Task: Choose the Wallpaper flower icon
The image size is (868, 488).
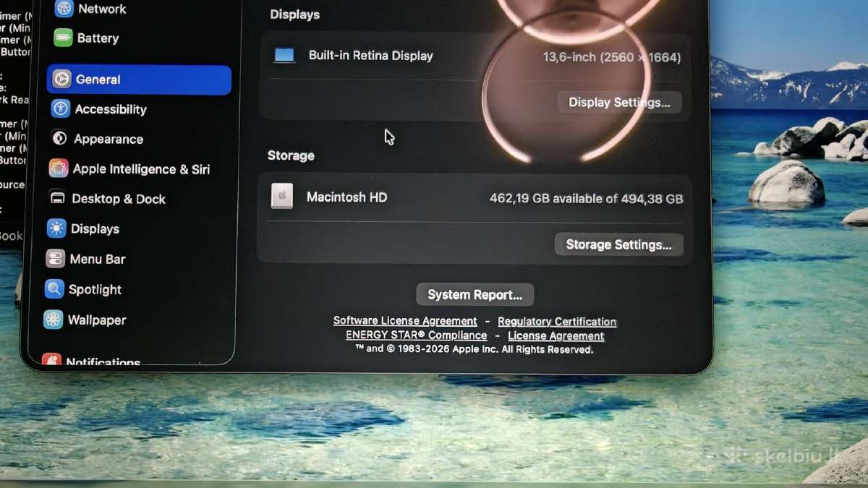Action: (53, 320)
